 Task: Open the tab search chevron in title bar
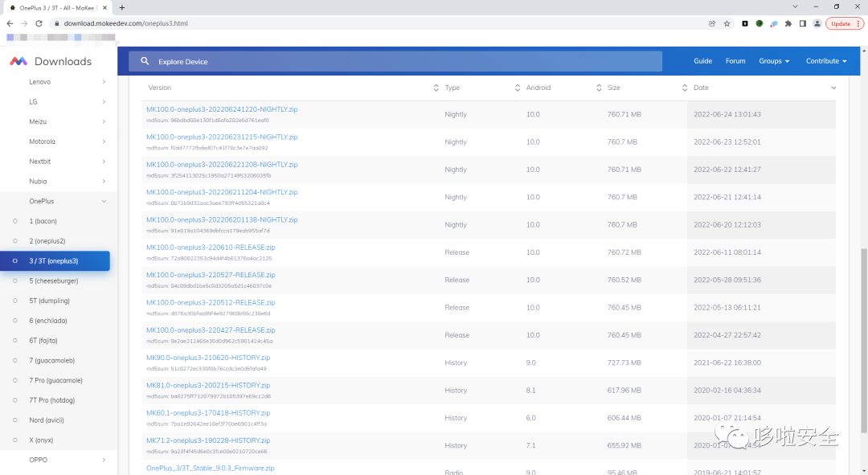tap(795, 6)
